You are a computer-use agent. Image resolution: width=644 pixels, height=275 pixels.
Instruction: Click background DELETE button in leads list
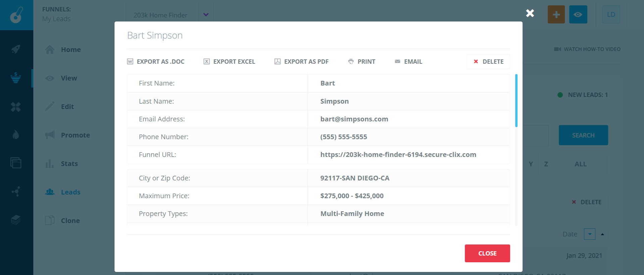coord(586,202)
